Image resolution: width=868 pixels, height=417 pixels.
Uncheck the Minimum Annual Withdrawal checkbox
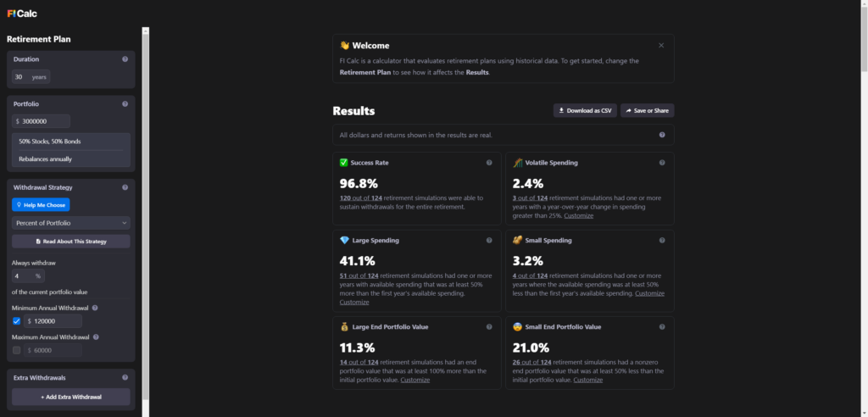[17, 321]
